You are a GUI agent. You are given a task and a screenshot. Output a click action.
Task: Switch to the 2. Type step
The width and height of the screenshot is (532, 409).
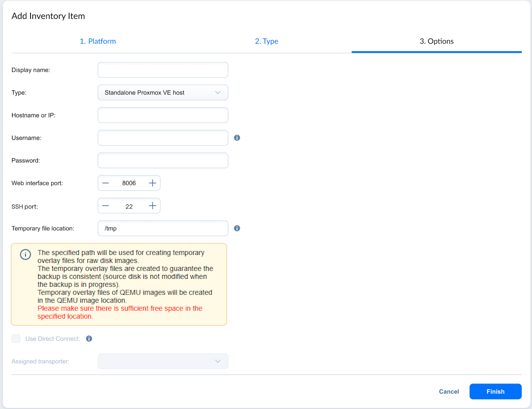266,41
